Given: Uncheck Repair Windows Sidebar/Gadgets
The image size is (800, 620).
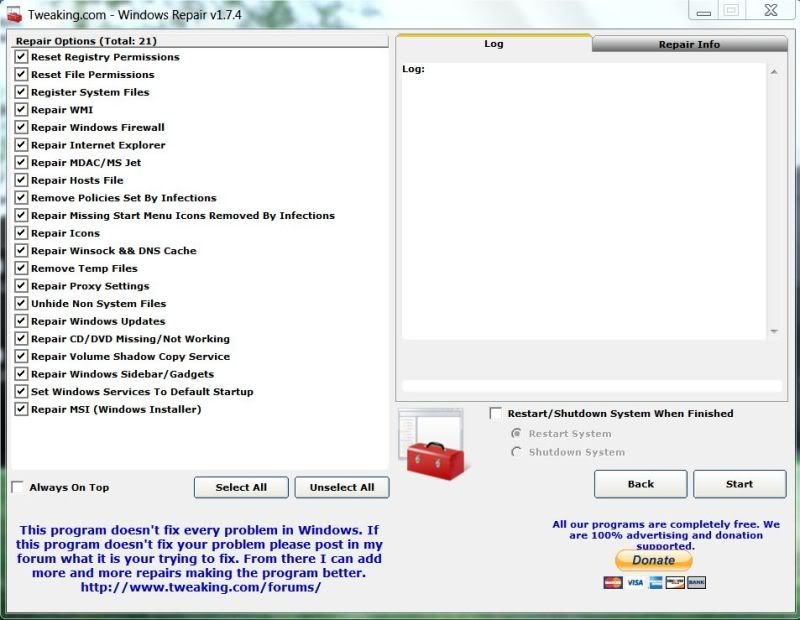Looking at the screenshot, I should tap(21, 374).
